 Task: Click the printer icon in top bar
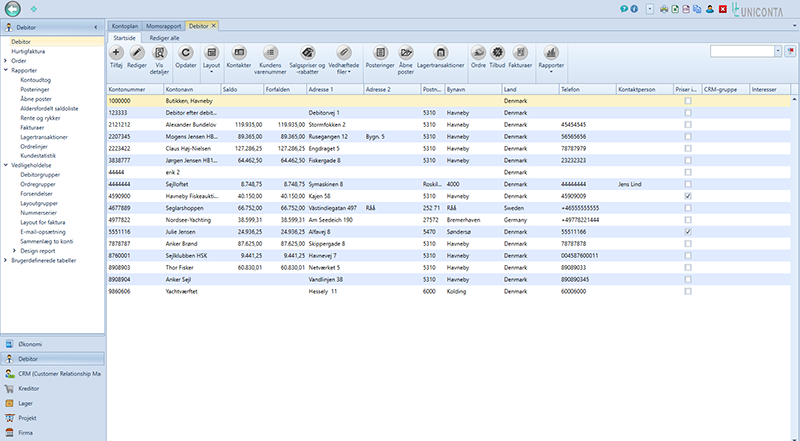pos(664,9)
